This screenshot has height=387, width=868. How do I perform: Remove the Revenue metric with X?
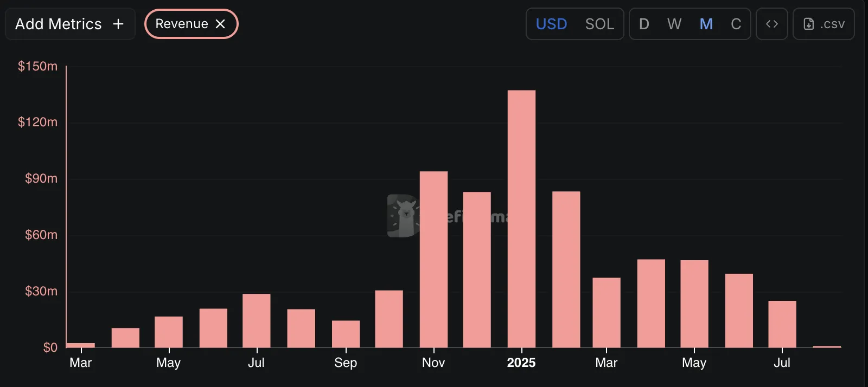[220, 24]
